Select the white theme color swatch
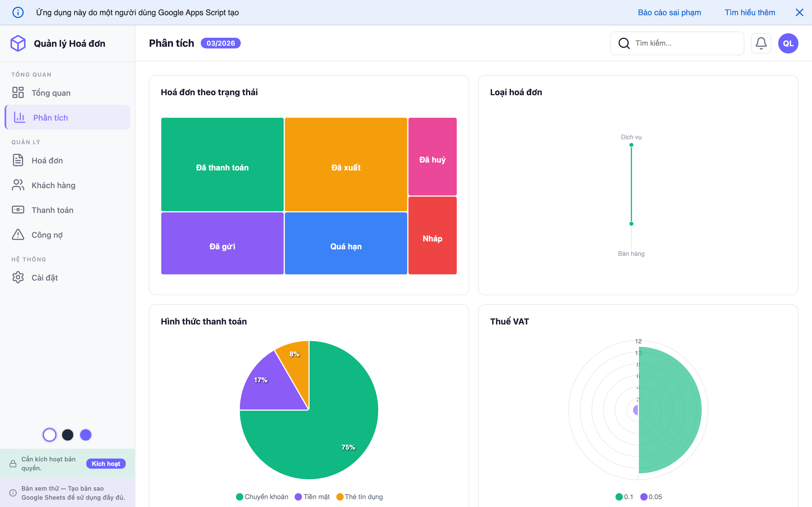The height and width of the screenshot is (507, 812). click(x=50, y=435)
